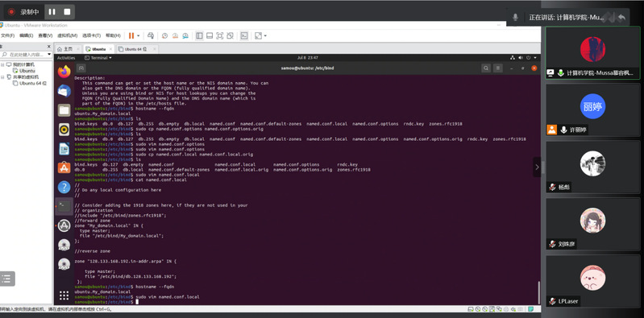The image size is (644, 318).
Task: Switch to the Ubuntu 64 位 tab
Action: (x=136, y=49)
